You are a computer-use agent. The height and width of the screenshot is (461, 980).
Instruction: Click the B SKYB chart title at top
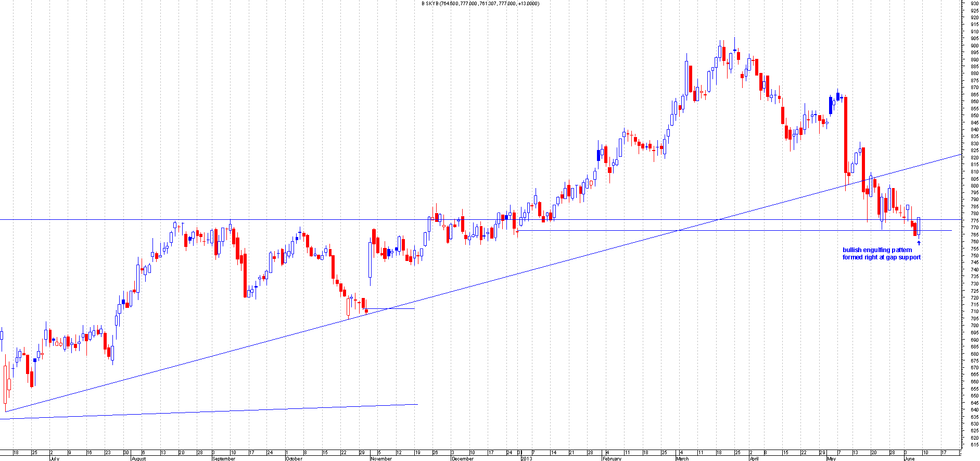[480, 4]
